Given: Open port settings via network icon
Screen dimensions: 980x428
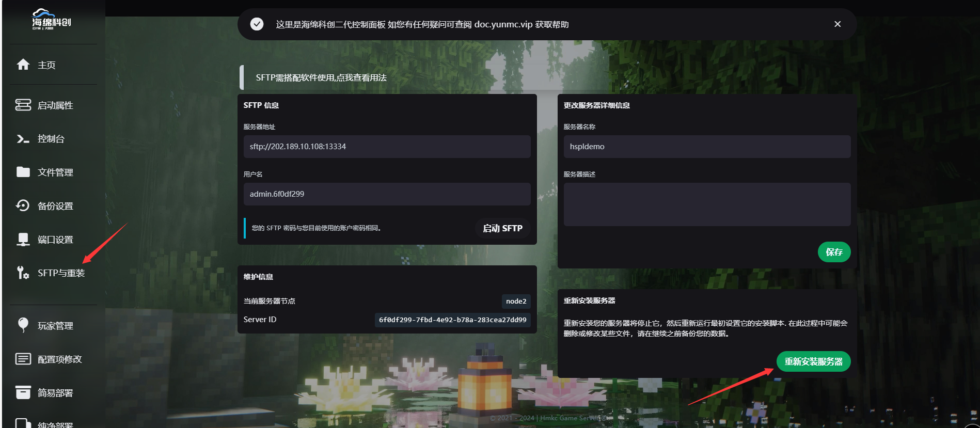Looking at the screenshot, I should (x=23, y=239).
